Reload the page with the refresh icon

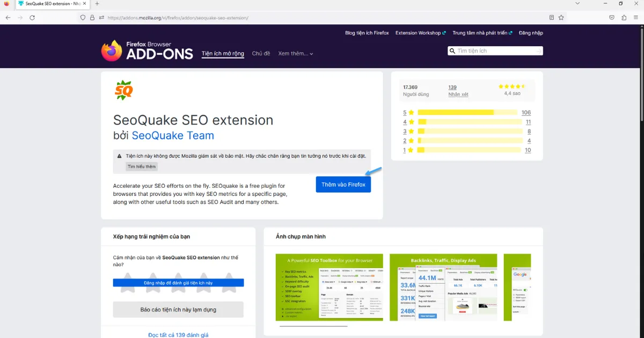32,17
